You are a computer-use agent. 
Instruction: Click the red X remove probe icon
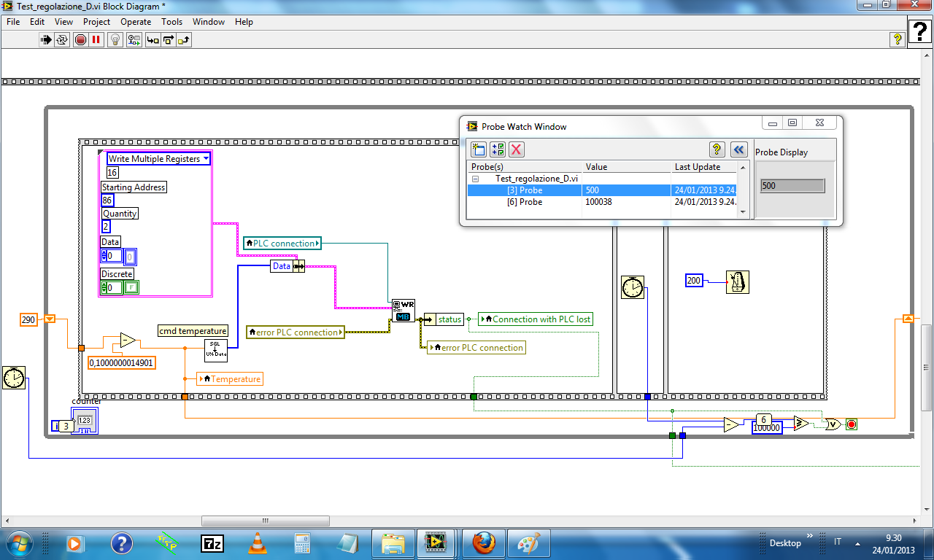pyautogui.click(x=517, y=149)
